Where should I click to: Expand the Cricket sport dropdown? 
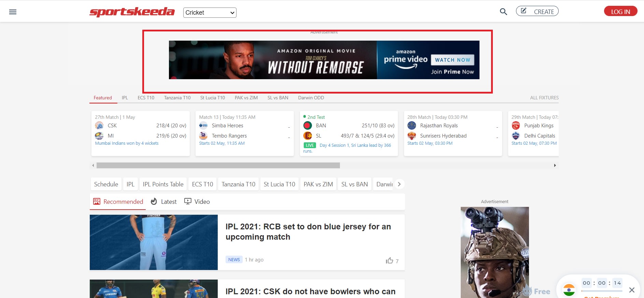coord(210,13)
